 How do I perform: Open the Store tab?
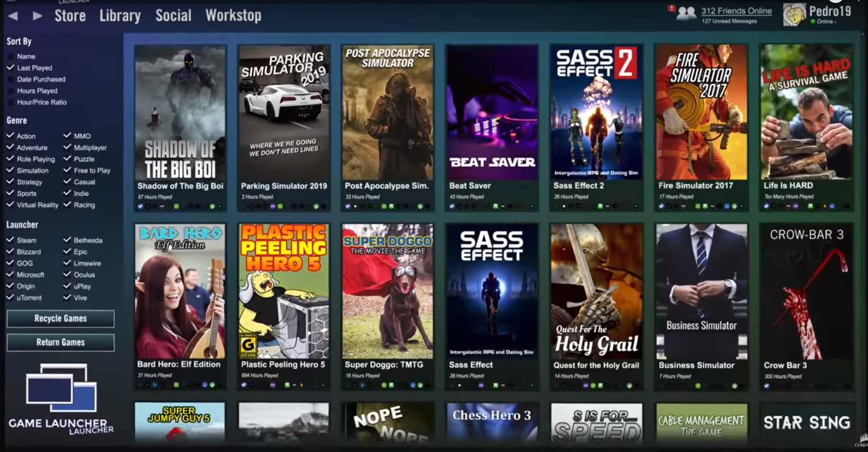click(70, 16)
